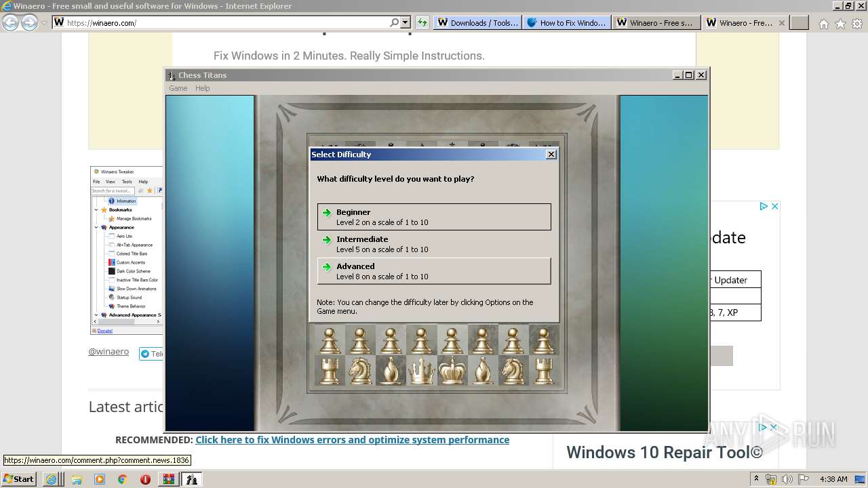Close the top right advertisement
This screenshot has width=868, height=488.
click(774, 206)
